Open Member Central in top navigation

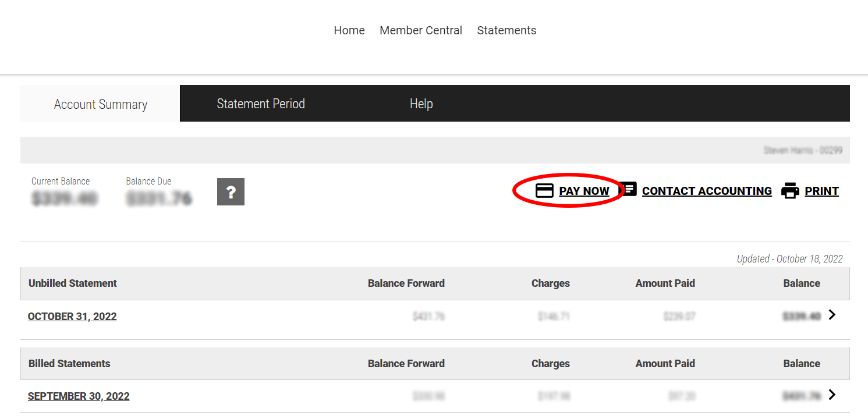421,30
